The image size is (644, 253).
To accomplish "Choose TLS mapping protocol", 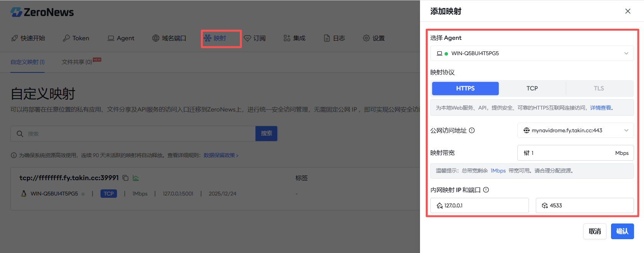I will point(598,88).
